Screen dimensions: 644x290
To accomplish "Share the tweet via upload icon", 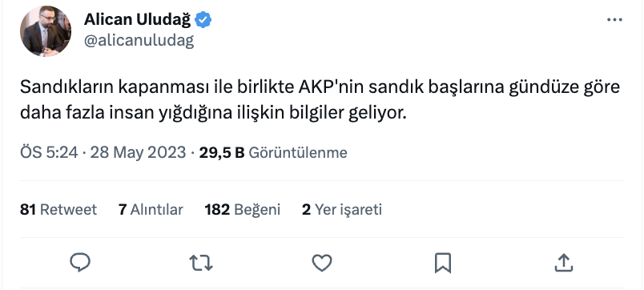I will click(564, 263).
